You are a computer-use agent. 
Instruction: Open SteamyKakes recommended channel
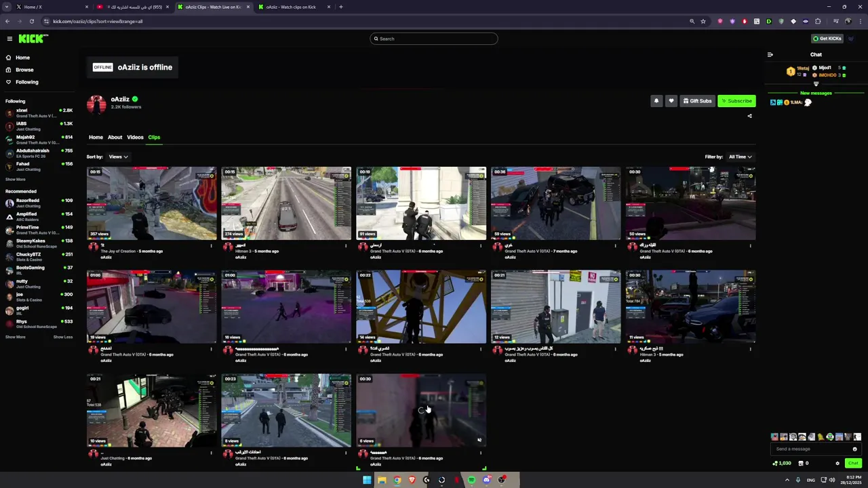(39, 243)
